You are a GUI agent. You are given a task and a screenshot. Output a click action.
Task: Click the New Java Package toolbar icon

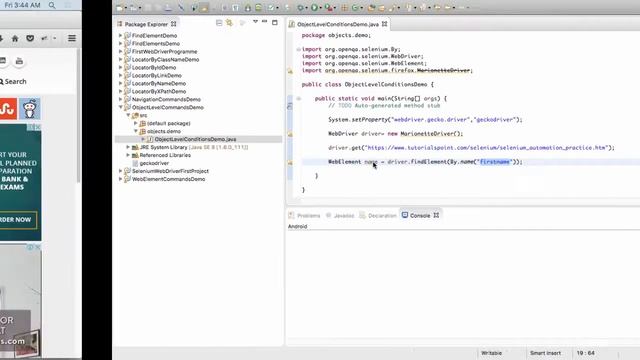(x=344, y=7)
